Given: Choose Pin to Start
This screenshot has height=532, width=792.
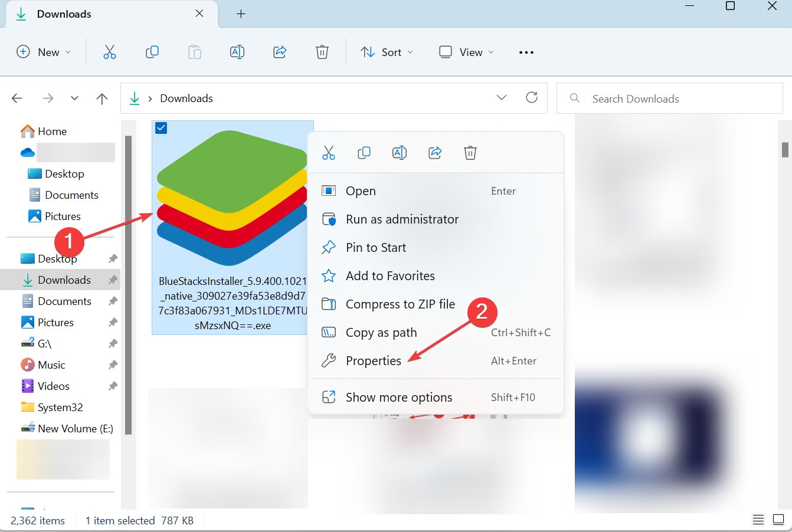Looking at the screenshot, I should (x=436, y=247).
